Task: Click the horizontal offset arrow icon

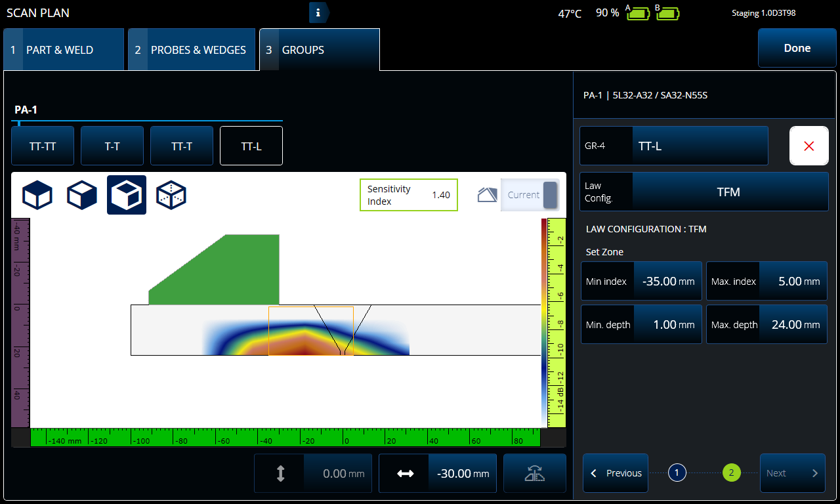Action: (x=405, y=473)
